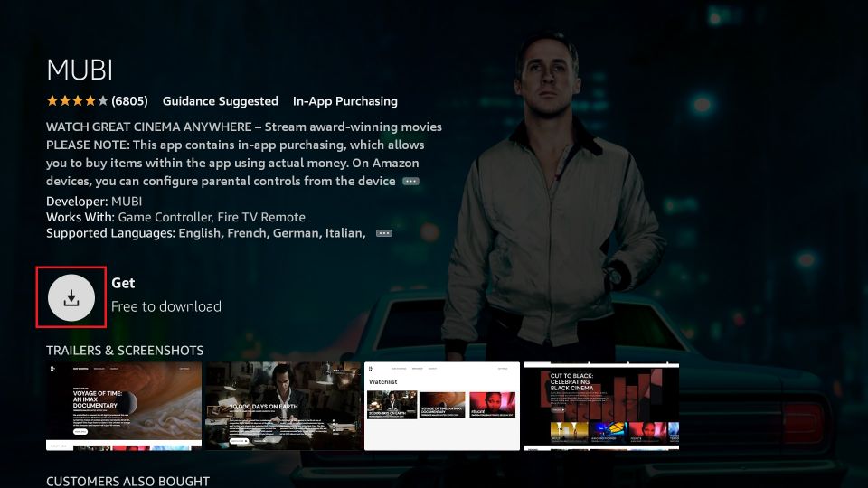Select the star rating (6805) reviews

[97, 100]
